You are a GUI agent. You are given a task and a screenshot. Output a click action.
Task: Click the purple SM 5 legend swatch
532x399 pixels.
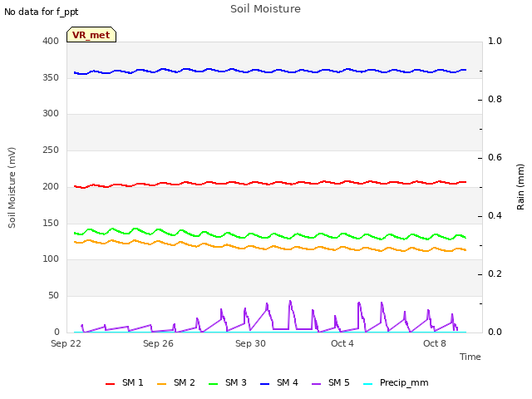click(x=317, y=384)
